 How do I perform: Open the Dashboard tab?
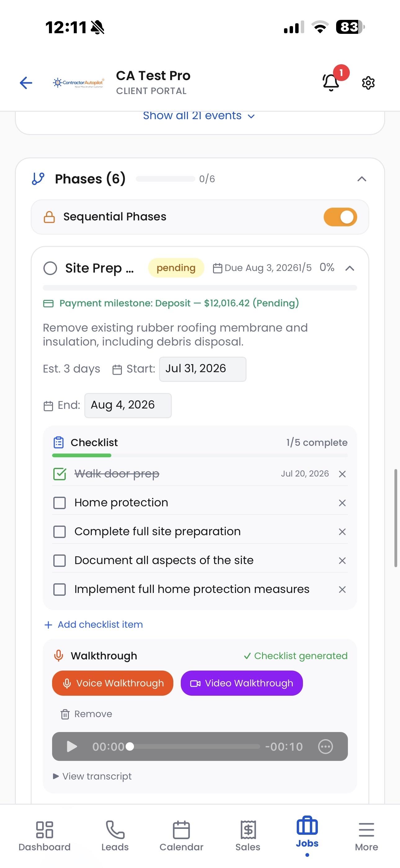tap(44, 836)
